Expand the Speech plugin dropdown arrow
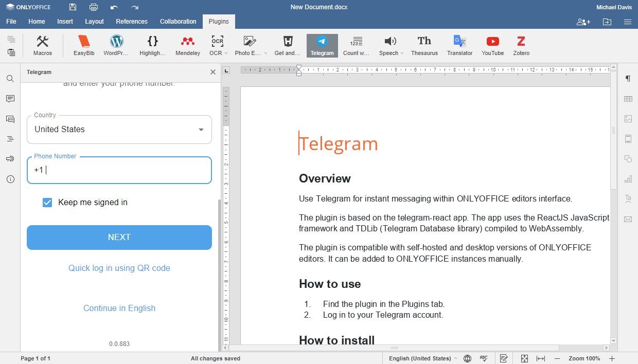Screen dimensions: 638x364 pos(402,53)
